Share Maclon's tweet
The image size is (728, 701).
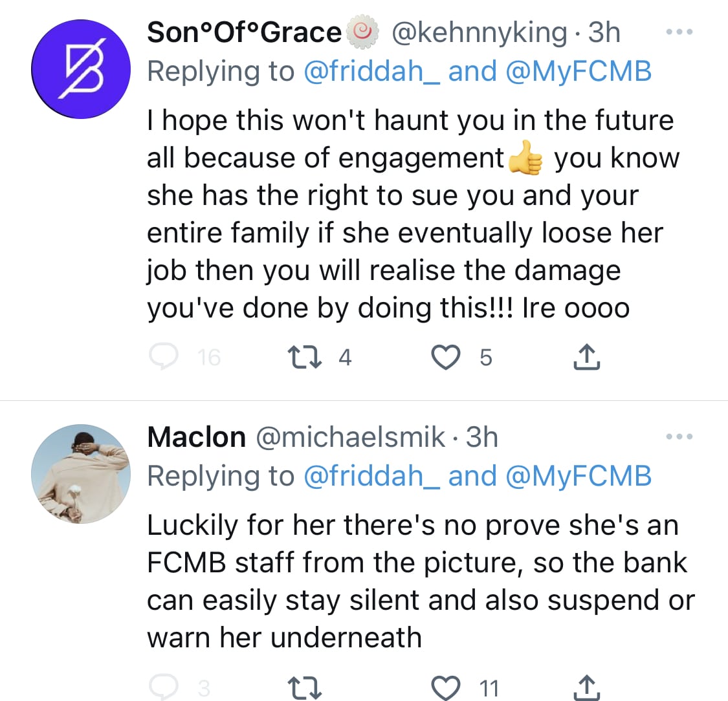[587, 688]
